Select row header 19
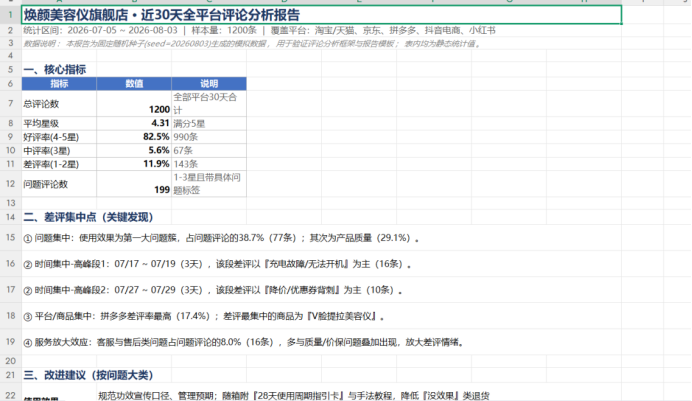 click(11, 342)
